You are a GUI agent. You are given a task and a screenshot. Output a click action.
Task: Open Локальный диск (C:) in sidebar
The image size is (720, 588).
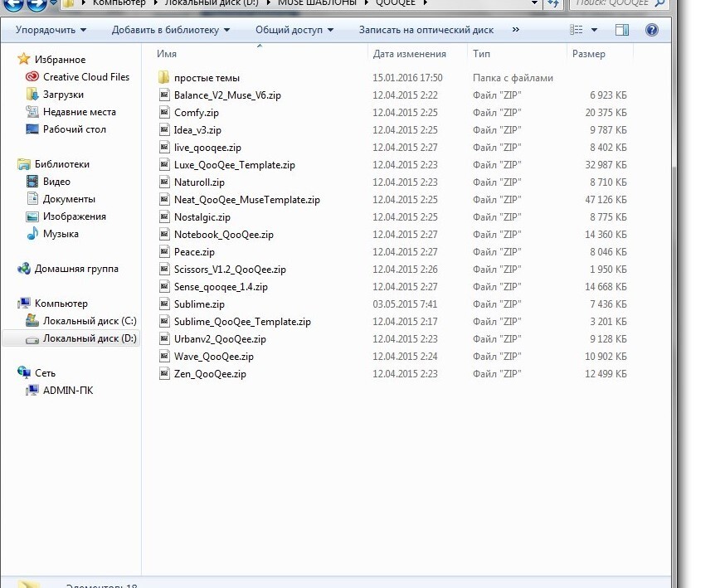[x=90, y=321]
